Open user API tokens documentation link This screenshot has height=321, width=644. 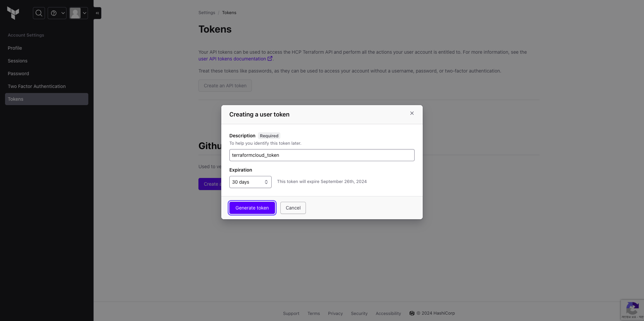pos(232,59)
